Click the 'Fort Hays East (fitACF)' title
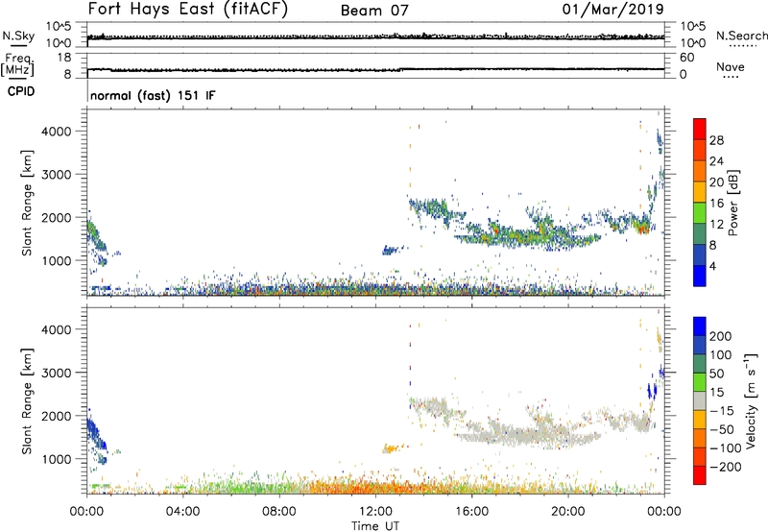The height and width of the screenshot is (532, 768). (x=187, y=10)
